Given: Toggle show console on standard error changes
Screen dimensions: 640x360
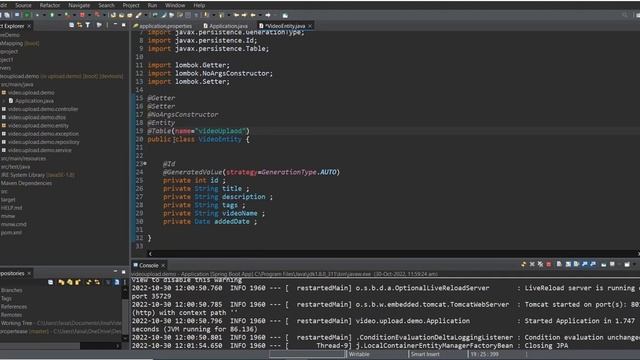Looking at the screenshot, I should (x=593, y=264).
